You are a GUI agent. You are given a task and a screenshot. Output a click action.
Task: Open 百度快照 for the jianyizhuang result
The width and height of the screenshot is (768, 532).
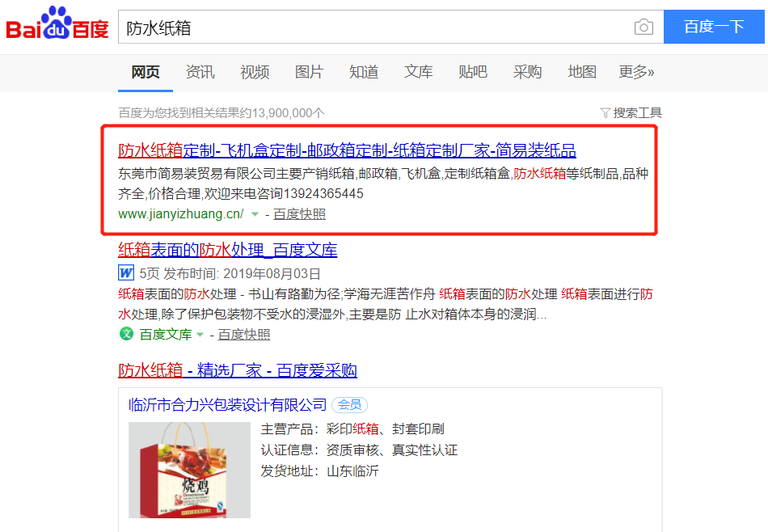(299, 214)
